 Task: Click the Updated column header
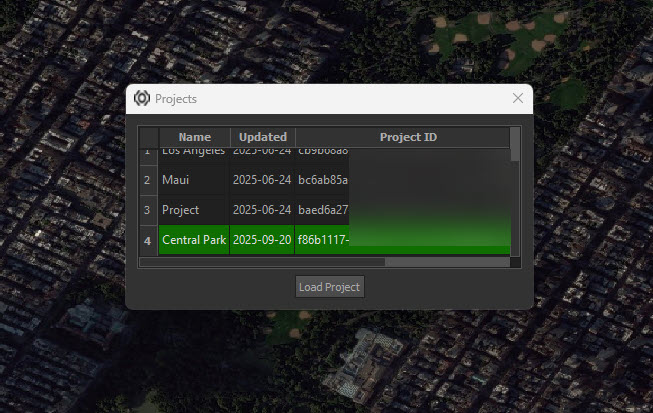pyautogui.click(x=263, y=137)
